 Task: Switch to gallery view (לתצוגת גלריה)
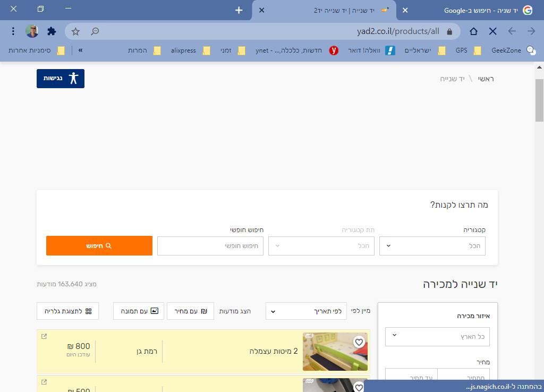pos(67,311)
